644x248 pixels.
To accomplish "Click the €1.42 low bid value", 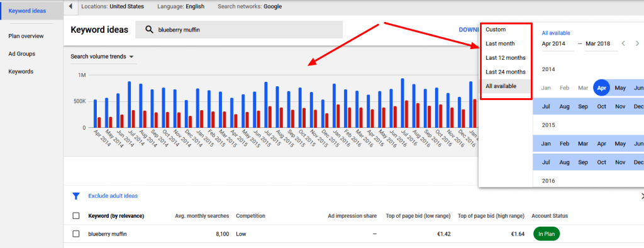I will [444, 234].
